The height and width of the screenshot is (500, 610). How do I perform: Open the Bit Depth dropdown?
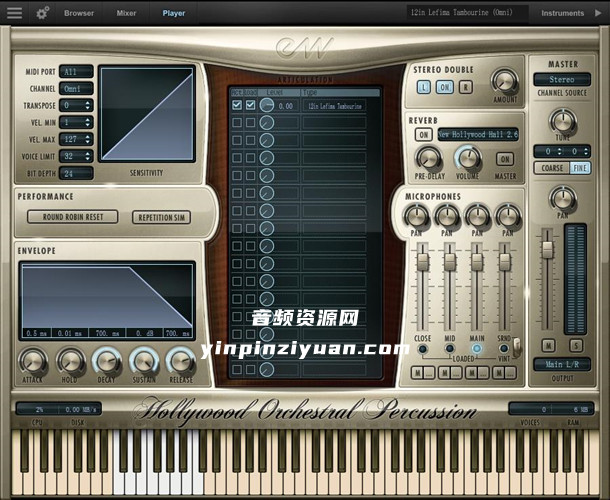click(76, 174)
